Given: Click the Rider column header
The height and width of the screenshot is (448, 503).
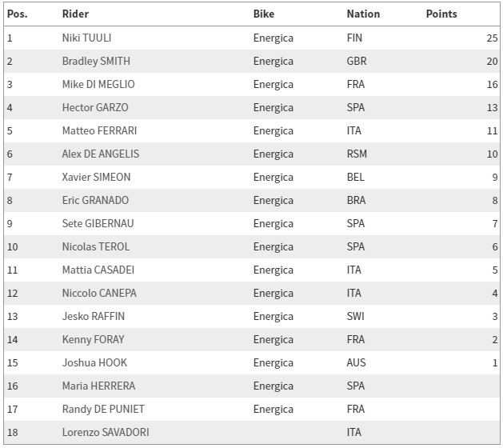Looking at the screenshot, I should pyautogui.click(x=75, y=14).
